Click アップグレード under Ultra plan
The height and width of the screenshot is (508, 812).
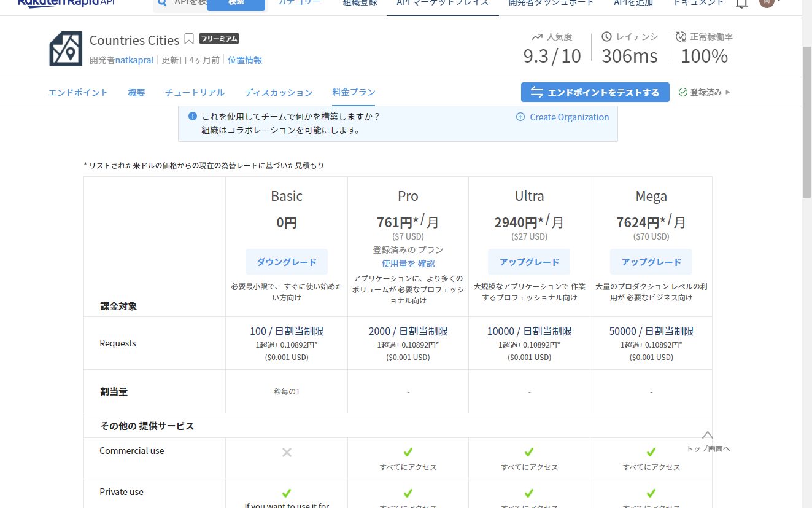click(x=529, y=262)
